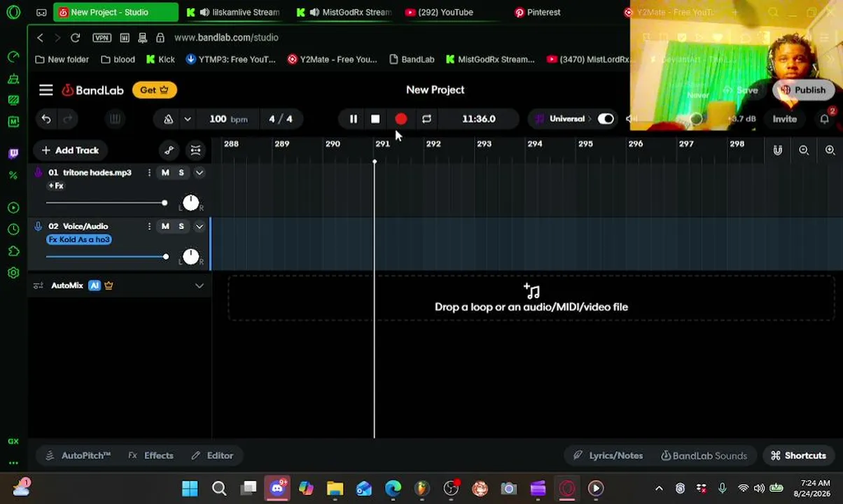
Task: Open the notifications bell
Action: point(825,119)
